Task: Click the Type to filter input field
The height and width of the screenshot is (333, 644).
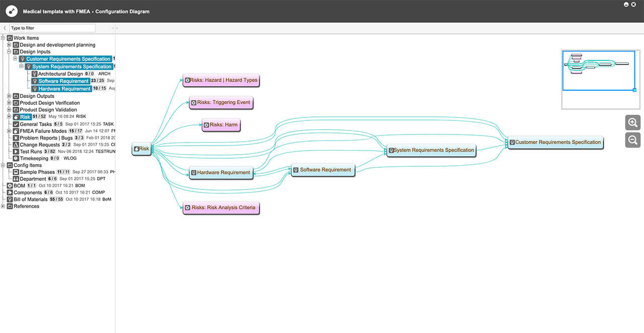Action: point(52,28)
